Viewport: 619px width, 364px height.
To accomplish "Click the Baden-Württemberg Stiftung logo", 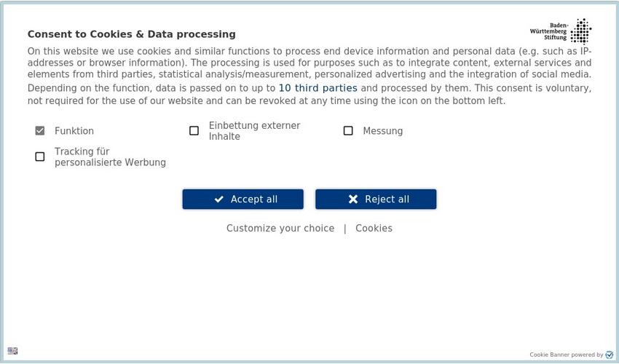I will click(561, 31).
